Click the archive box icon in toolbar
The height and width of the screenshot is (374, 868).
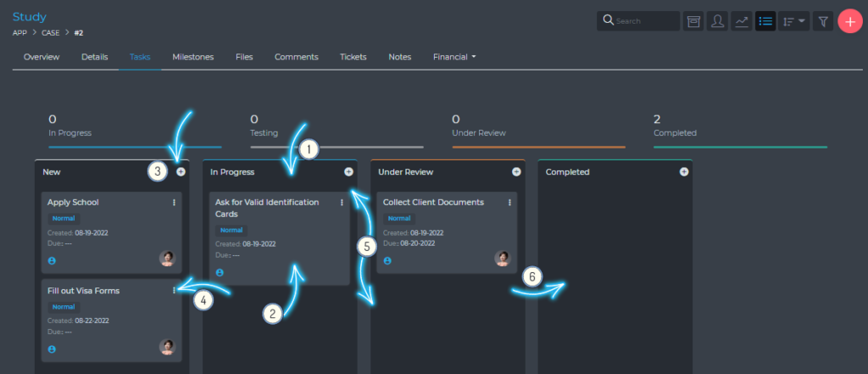694,21
